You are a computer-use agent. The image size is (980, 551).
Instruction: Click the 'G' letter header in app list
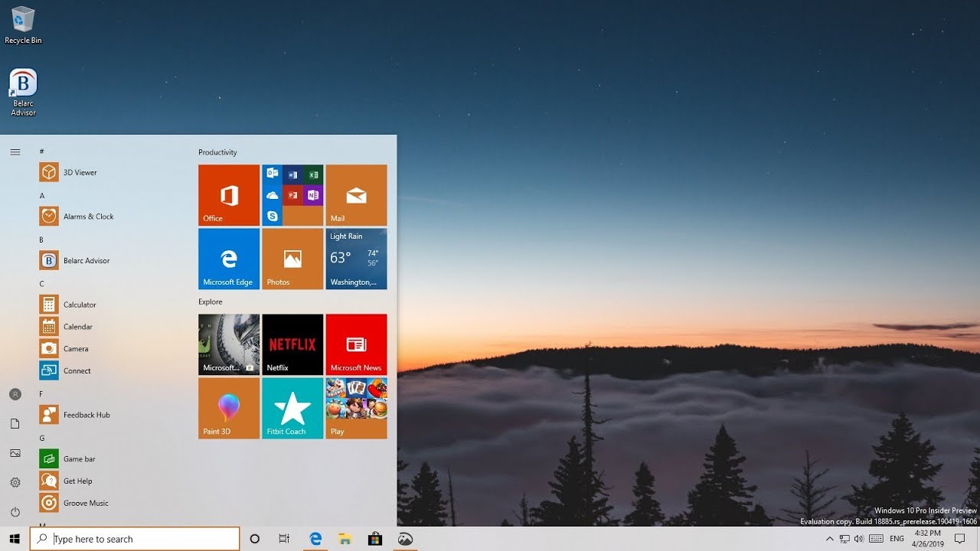coord(42,439)
